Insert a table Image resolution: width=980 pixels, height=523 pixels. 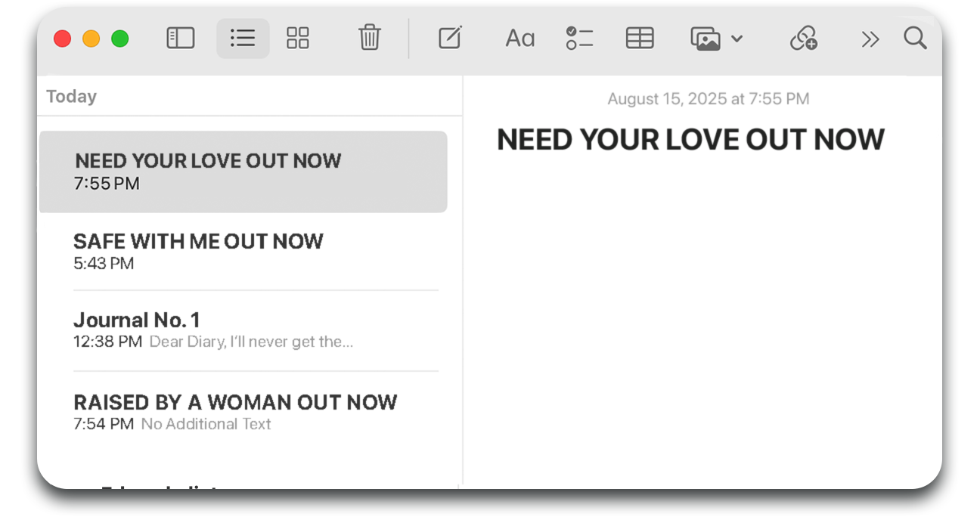point(640,39)
